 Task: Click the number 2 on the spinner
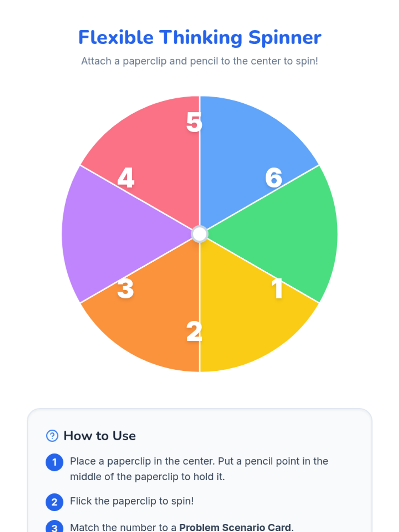[194, 332]
